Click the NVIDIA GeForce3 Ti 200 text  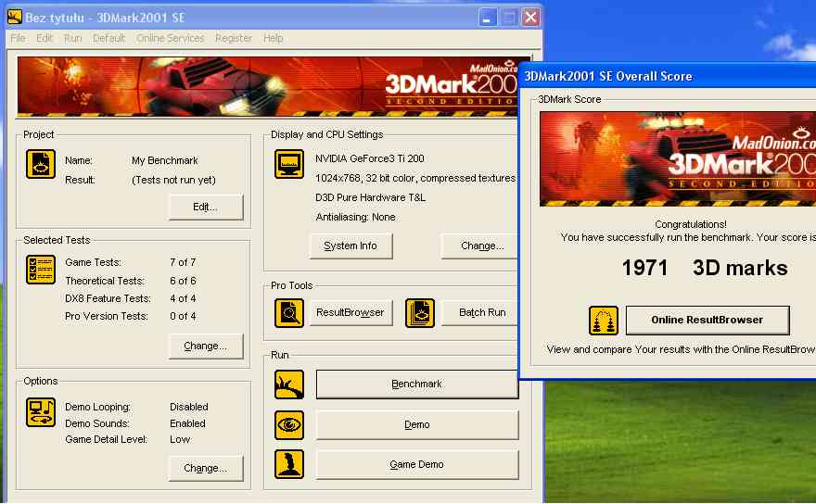pos(369,158)
